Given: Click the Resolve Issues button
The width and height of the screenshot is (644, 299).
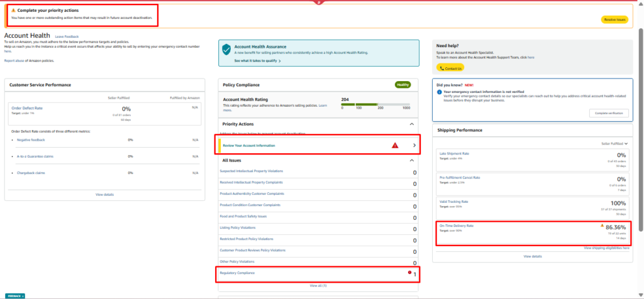Looking at the screenshot, I should [614, 19].
